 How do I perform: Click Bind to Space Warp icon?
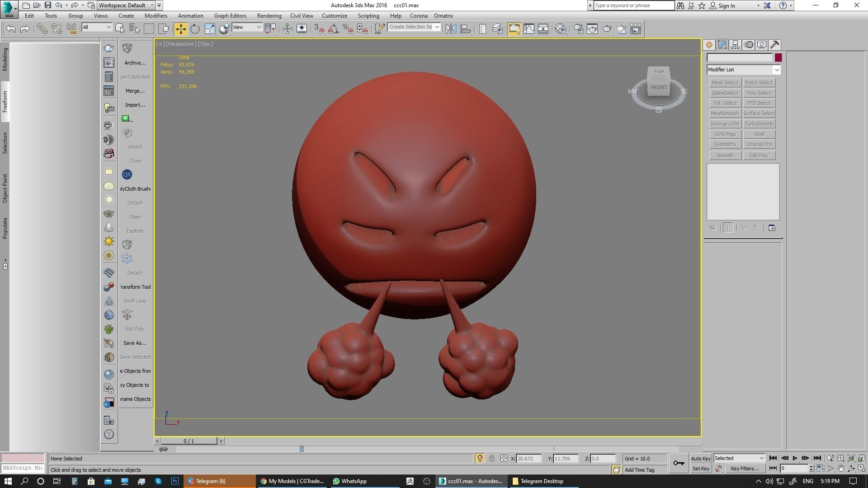pyautogui.click(x=71, y=29)
